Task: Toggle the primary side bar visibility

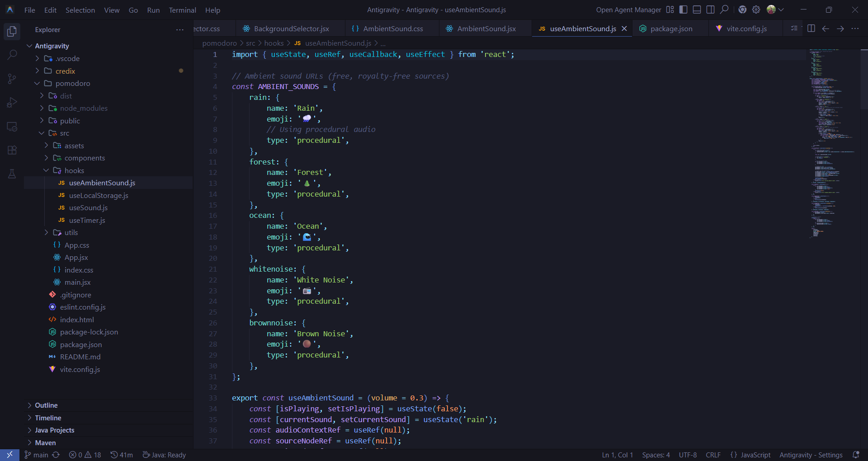Action: click(684, 9)
